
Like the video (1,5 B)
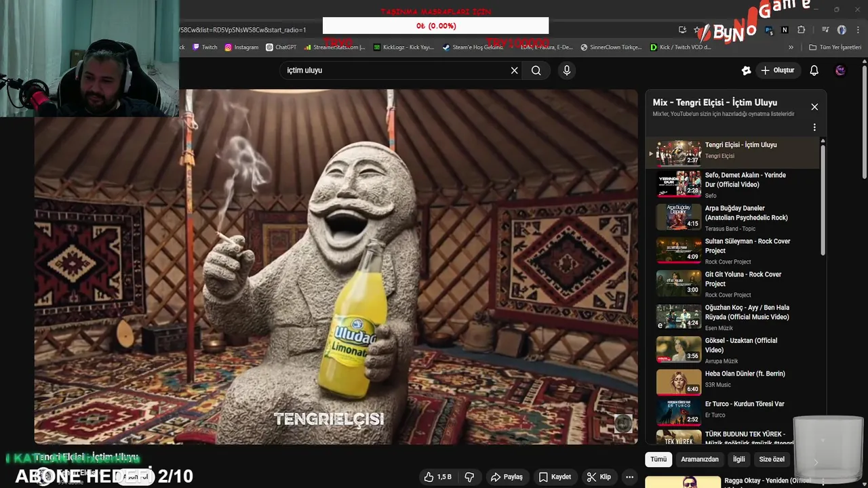(437, 477)
